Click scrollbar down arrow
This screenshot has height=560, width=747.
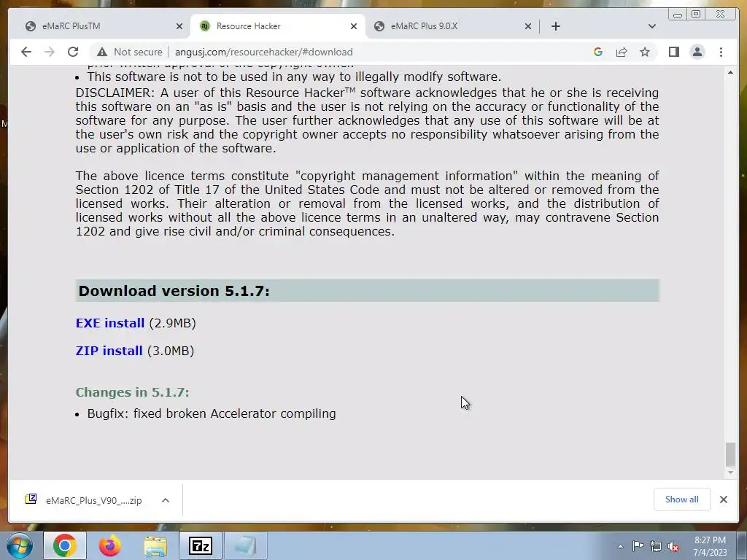coord(730,472)
